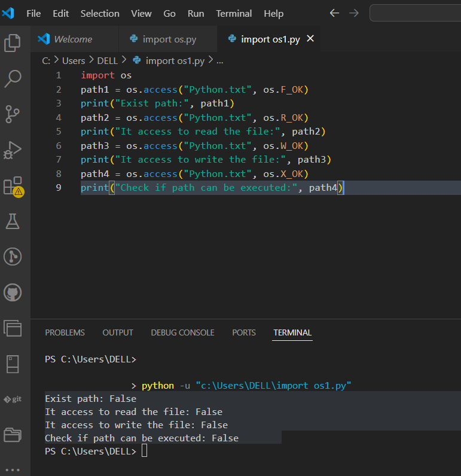Open the Explorer view in activity bar

pyautogui.click(x=13, y=43)
